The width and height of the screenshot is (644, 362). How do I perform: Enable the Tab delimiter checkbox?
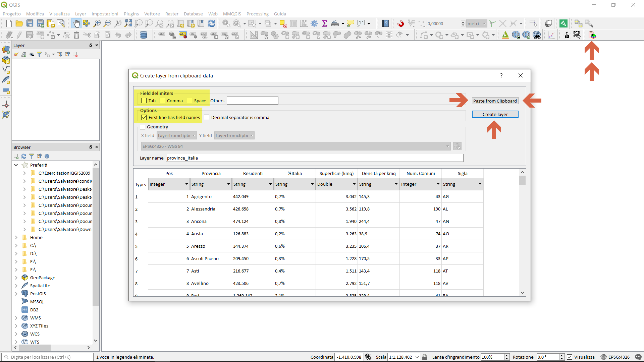[144, 101]
